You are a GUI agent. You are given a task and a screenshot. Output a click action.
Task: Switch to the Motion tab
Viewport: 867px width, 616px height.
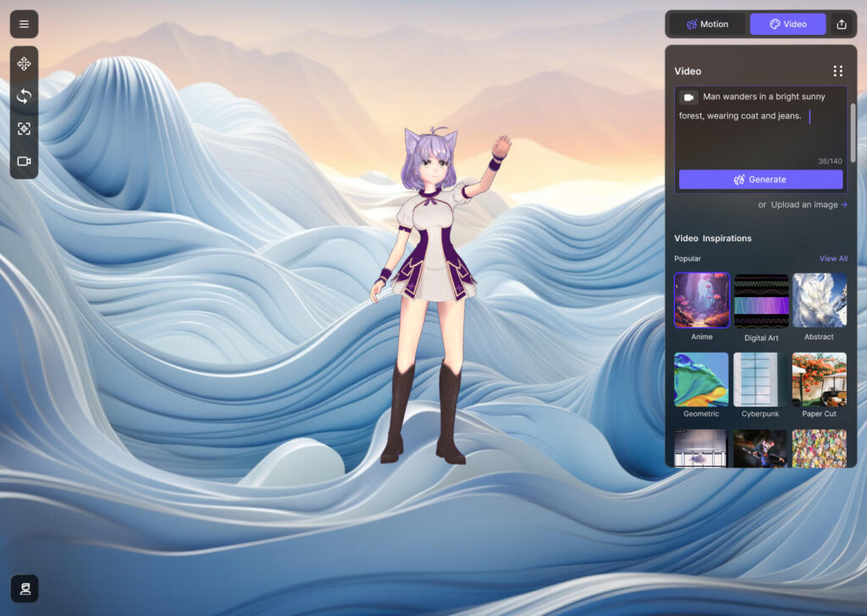click(x=707, y=24)
